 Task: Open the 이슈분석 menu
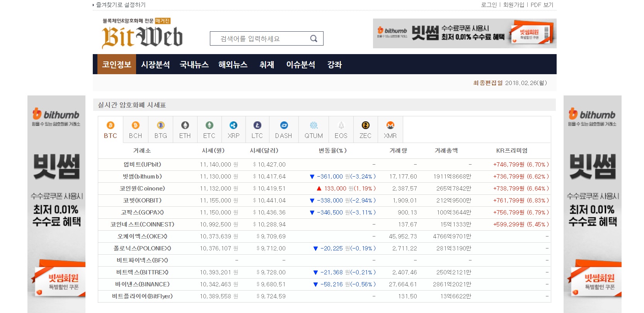(x=301, y=65)
